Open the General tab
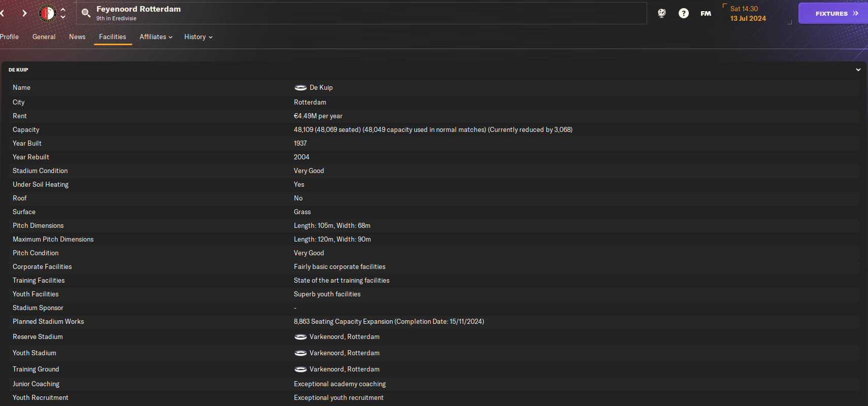 [44, 37]
